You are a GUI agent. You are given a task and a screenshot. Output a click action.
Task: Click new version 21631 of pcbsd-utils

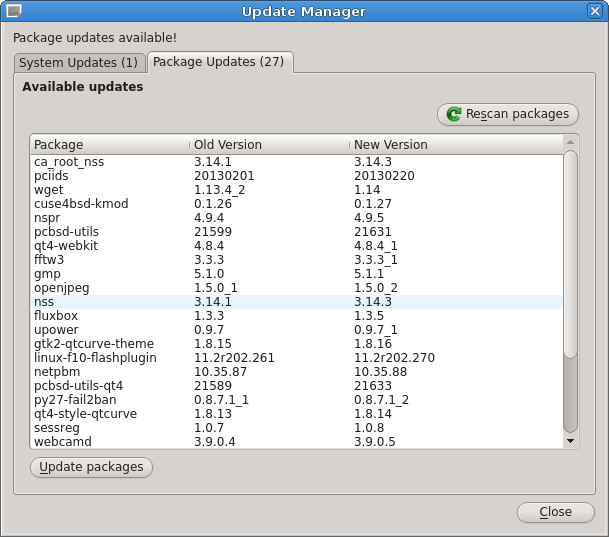(x=372, y=231)
